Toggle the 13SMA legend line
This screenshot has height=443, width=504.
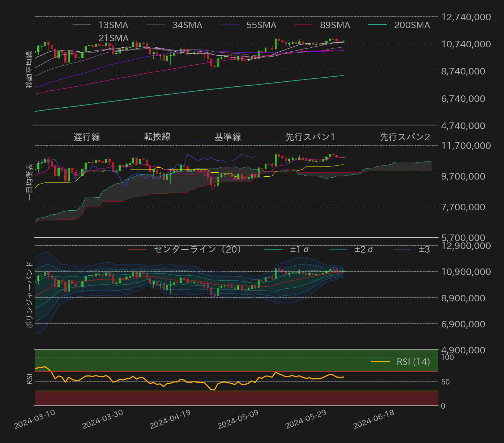click(112, 25)
